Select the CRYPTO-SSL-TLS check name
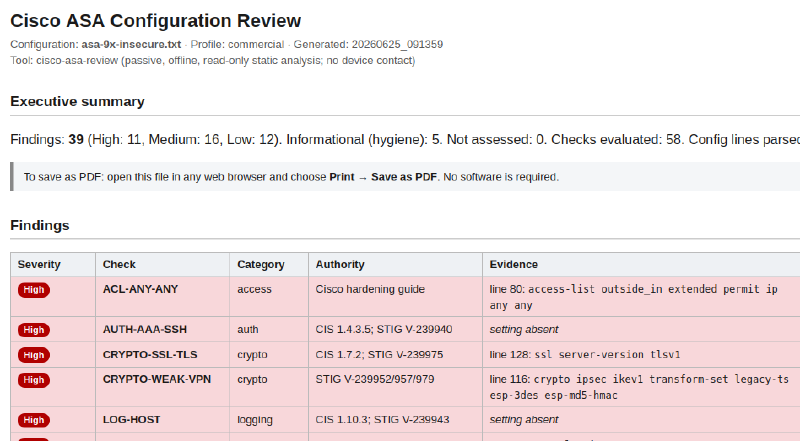800x441 pixels. coord(150,355)
